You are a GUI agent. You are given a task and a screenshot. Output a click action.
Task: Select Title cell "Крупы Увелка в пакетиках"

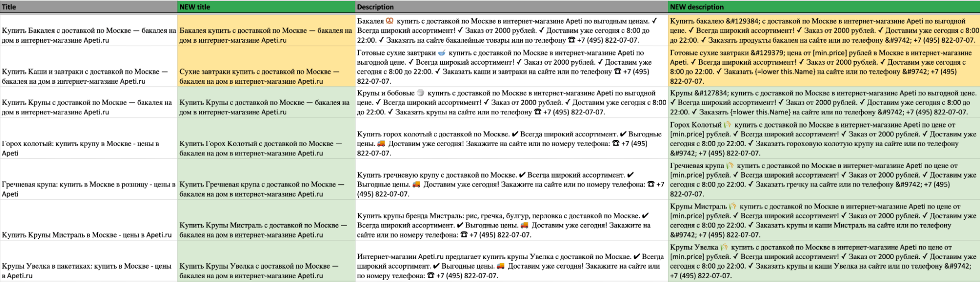(x=88, y=271)
